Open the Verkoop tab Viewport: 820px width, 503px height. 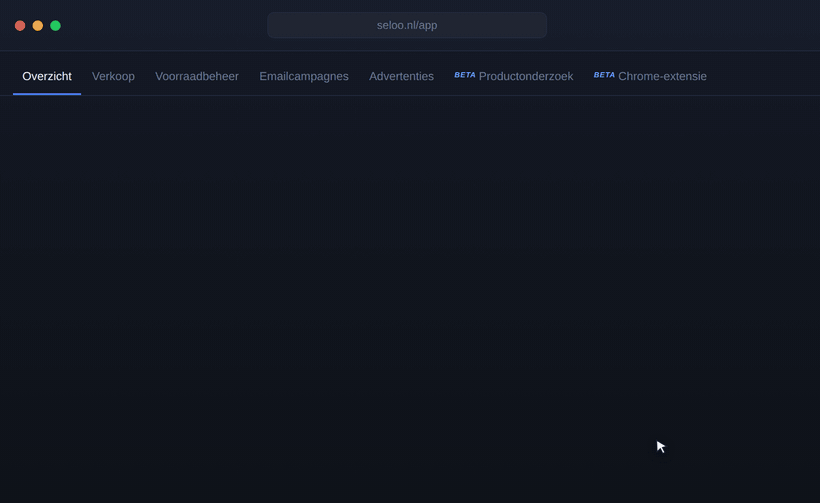click(x=113, y=76)
